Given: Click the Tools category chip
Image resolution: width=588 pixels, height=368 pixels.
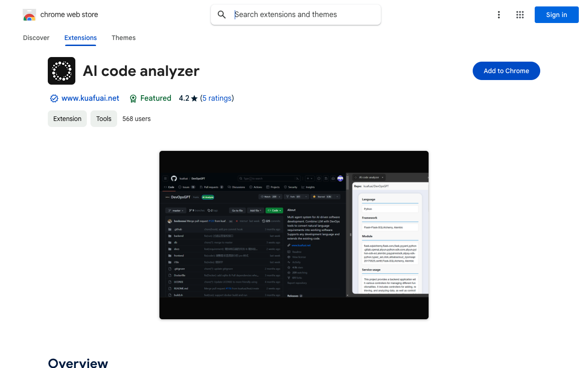Looking at the screenshot, I should [104, 119].
